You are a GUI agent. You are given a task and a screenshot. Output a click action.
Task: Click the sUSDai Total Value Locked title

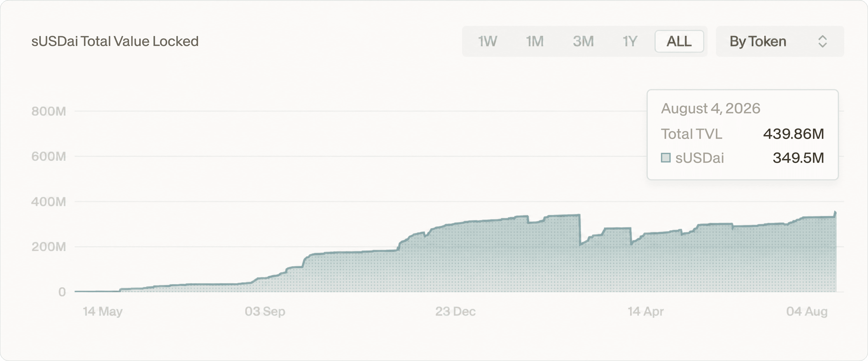pos(115,41)
